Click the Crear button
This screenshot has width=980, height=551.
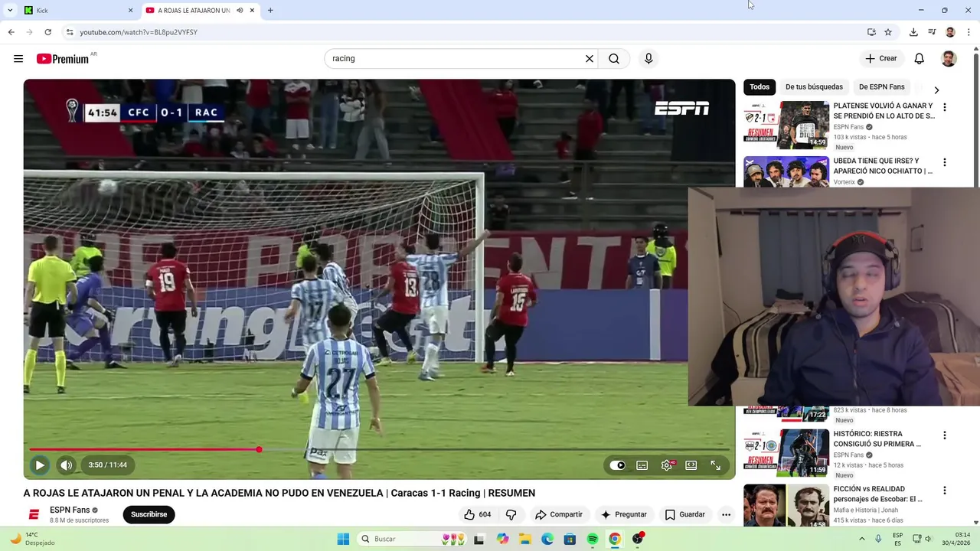[x=880, y=58]
